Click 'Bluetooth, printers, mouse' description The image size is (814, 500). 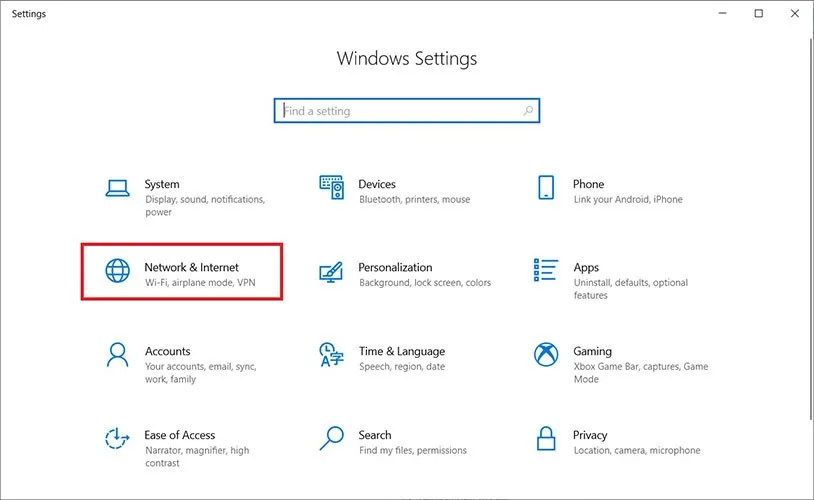click(x=414, y=199)
